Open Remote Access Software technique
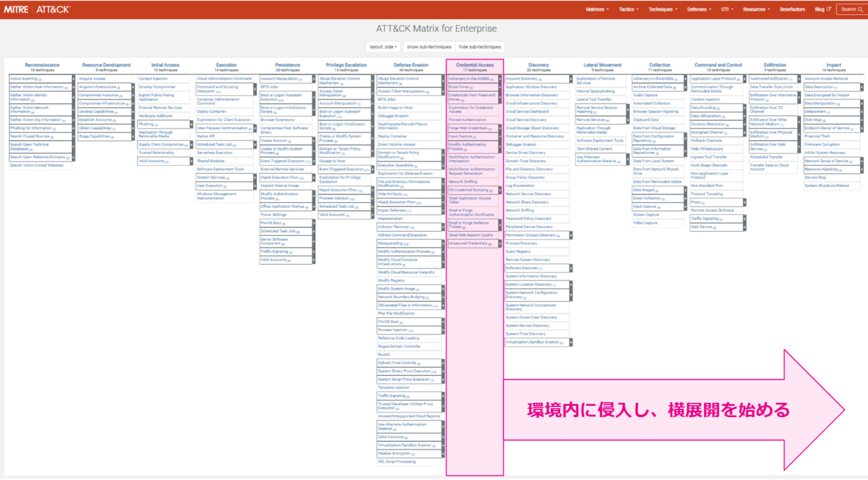The image size is (868, 480). click(713, 210)
